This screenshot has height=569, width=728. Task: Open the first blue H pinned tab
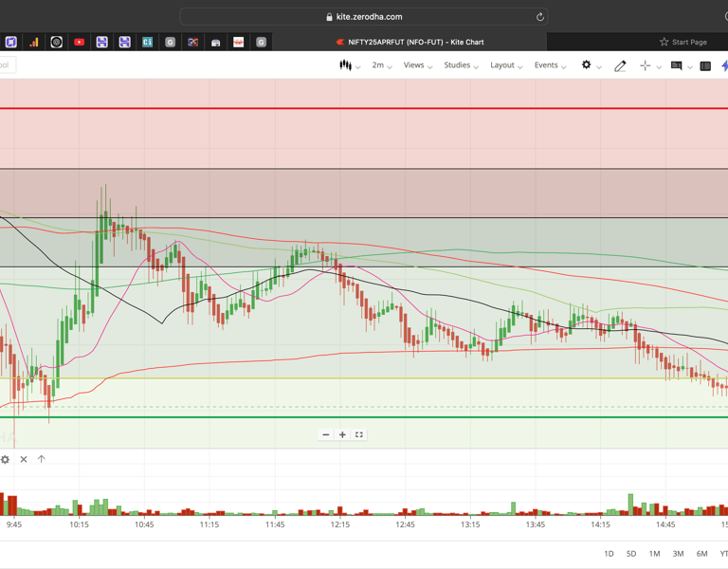[101, 43]
